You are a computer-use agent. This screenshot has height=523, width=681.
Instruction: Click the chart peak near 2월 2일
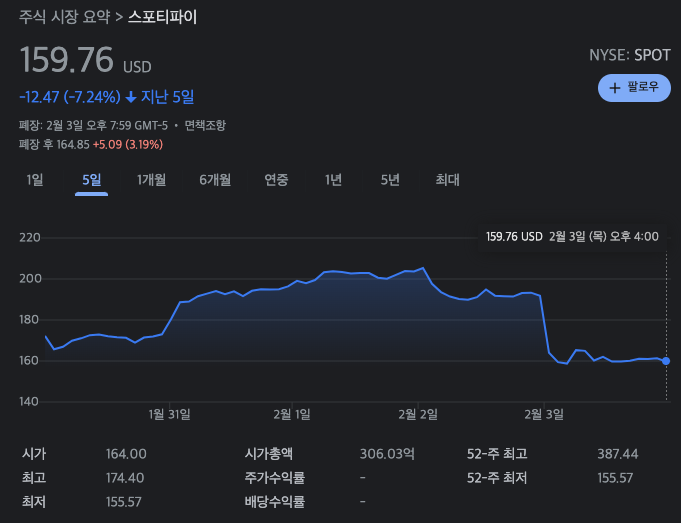[423, 268]
